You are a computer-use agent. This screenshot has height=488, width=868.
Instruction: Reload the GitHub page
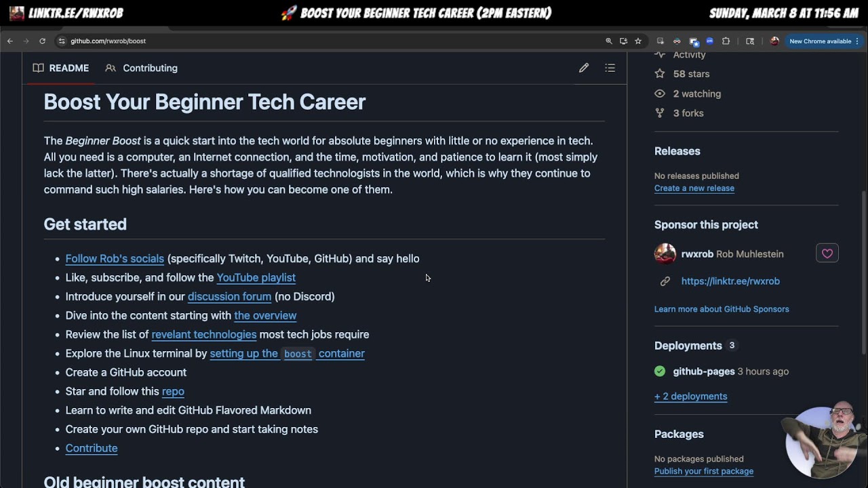tap(42, 41)
